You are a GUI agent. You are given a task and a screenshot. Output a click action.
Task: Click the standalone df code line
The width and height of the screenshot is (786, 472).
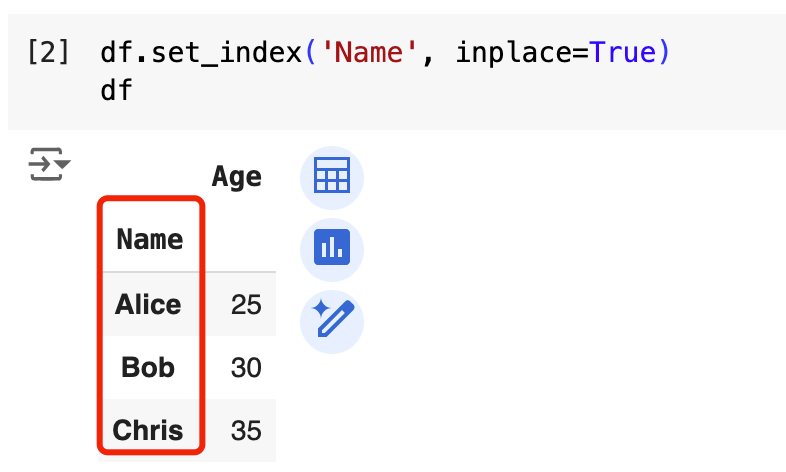tap(117, 90)
